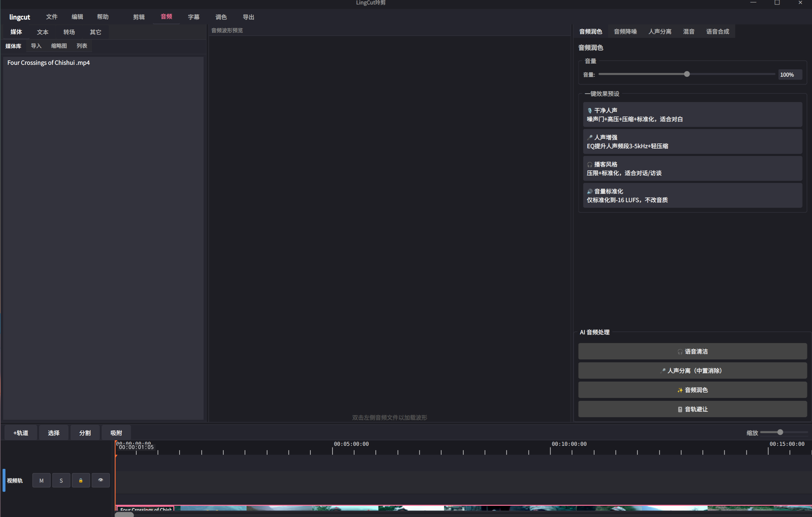Click the 100% volume value field
This screenshot has width=812, height=517.
[790, 74]
